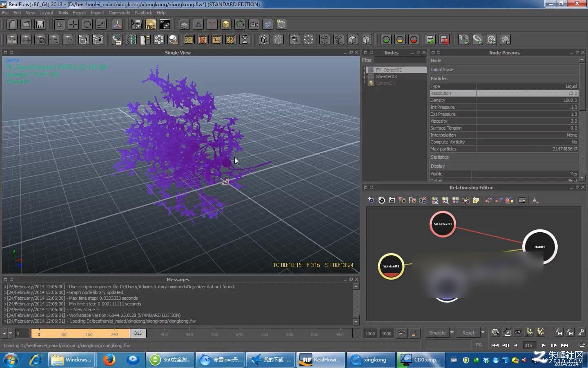Choose the Select arrow tool
588x368 pixels.
(60, 25)
